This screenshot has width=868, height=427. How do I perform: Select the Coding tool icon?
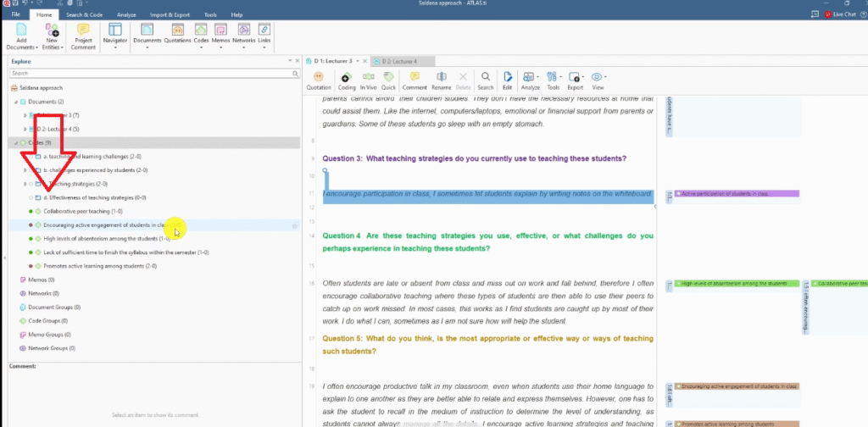coord(347,80)
